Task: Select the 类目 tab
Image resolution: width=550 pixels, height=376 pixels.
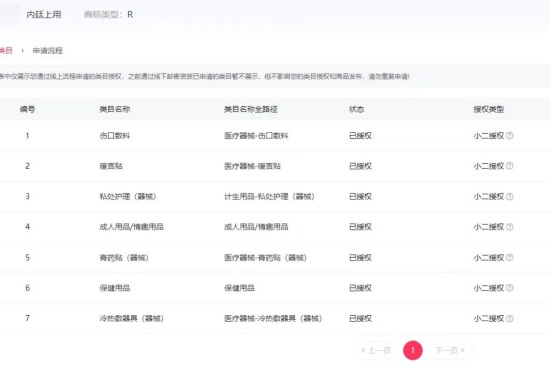Action: pos(6,51)
